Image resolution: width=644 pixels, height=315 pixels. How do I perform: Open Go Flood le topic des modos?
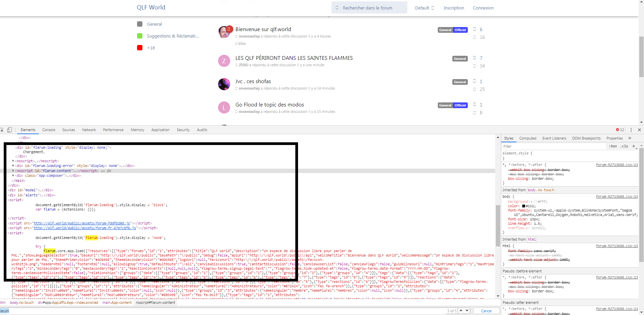coord(270,105)
